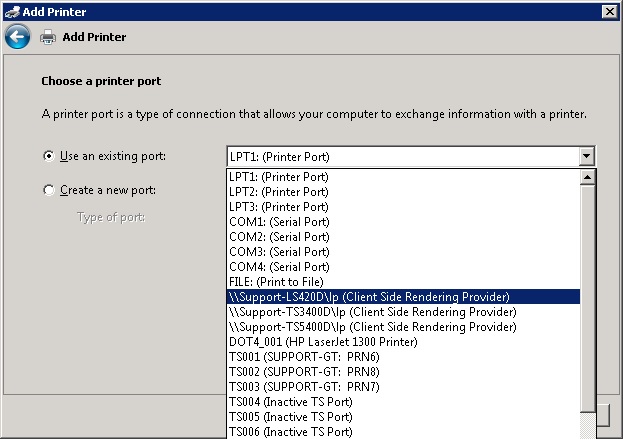623x439 pixels.
Task: Select COM3: (Serial Port) option
Action: [278, 252]
